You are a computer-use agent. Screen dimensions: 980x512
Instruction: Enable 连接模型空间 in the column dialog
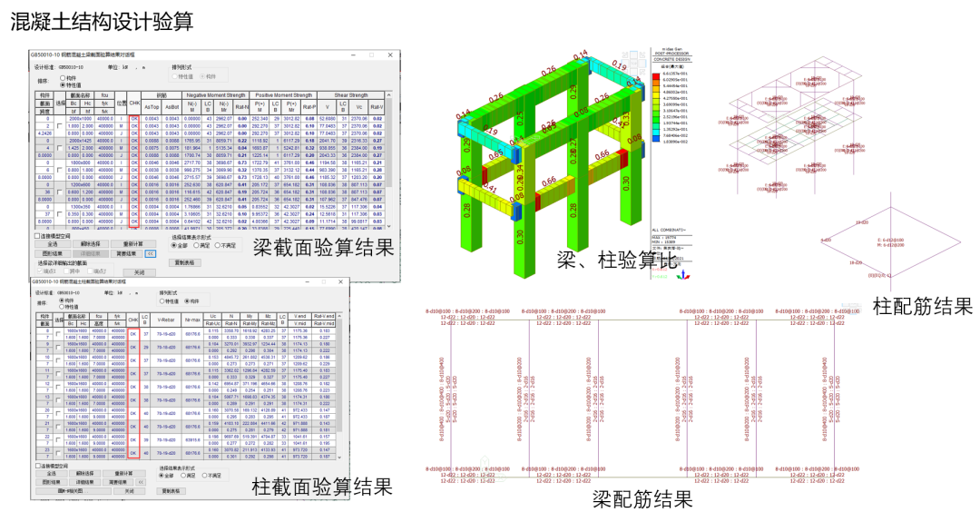click(x=38, y=466)
